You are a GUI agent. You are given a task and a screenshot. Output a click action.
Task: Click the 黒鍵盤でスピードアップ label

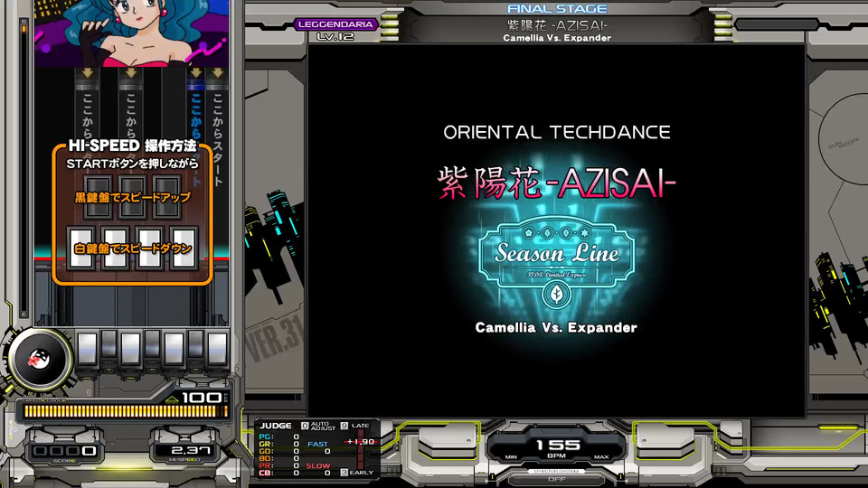tap(132, 198)
